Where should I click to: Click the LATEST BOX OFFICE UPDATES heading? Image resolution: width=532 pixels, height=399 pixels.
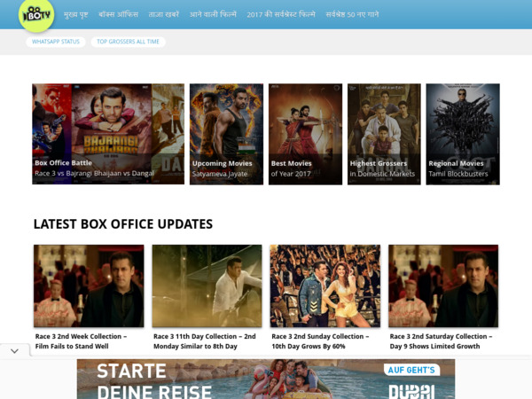pos(123,224)
